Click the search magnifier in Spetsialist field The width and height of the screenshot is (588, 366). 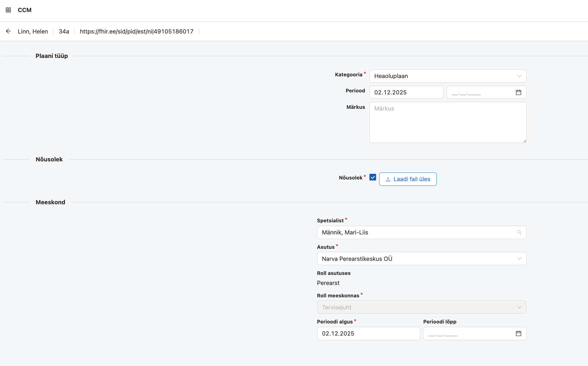(x=520, y=232)
